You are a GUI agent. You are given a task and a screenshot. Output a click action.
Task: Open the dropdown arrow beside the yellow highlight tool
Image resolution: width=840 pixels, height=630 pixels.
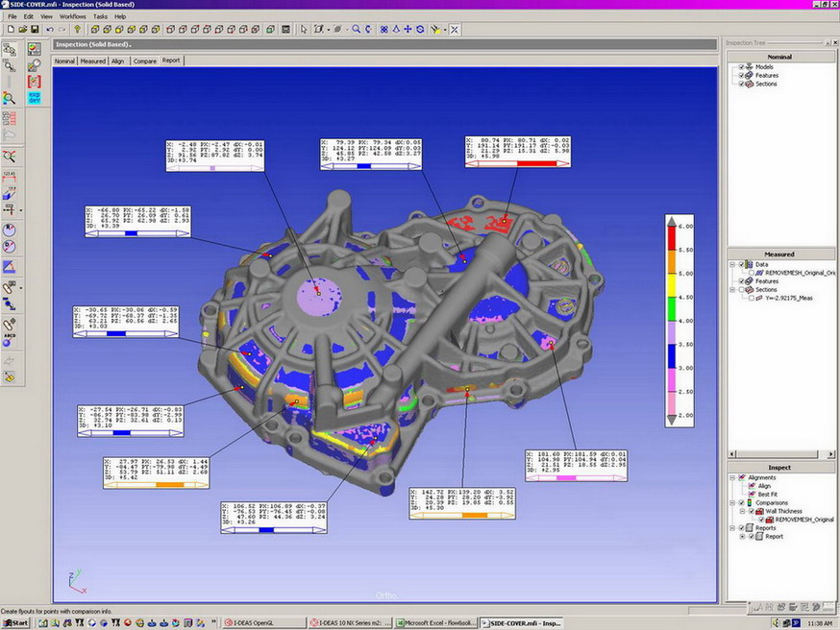[445, 30]
